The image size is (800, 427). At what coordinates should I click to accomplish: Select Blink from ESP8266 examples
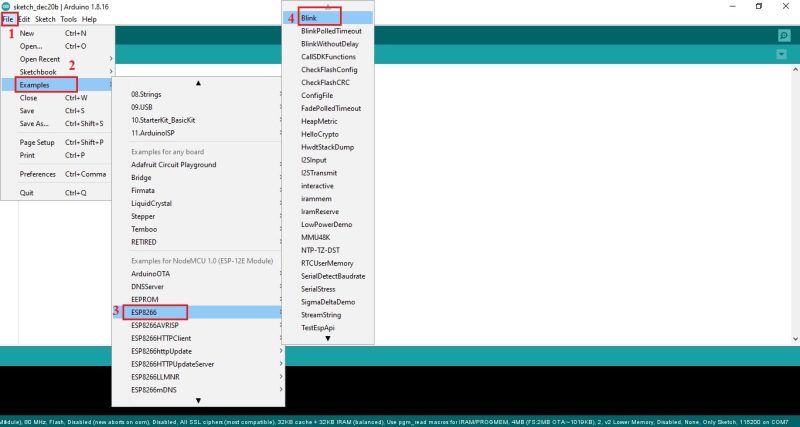coord(309,18)
